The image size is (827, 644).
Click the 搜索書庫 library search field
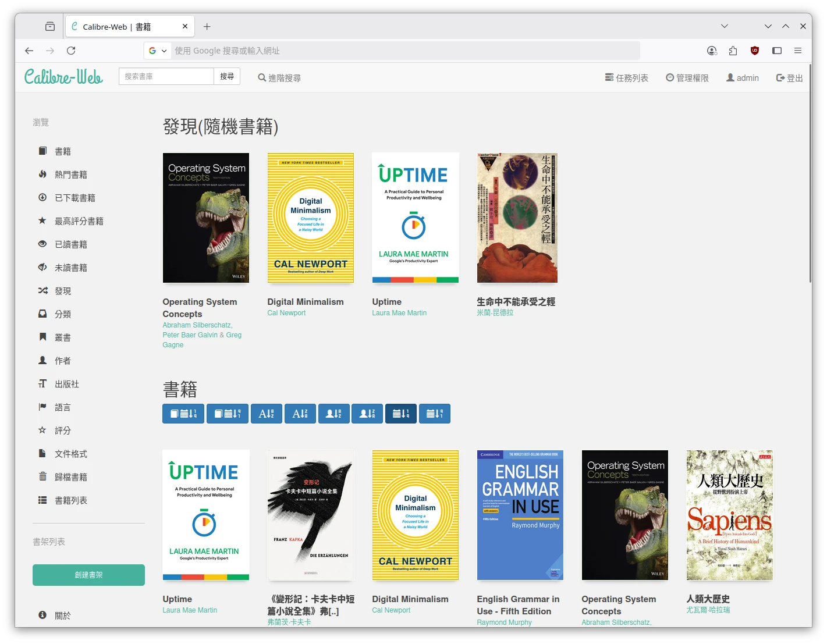click(x=166, y=76)
